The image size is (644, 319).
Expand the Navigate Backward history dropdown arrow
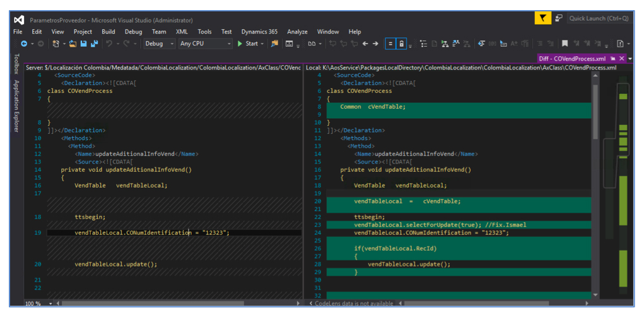click(x=32, y=44)
